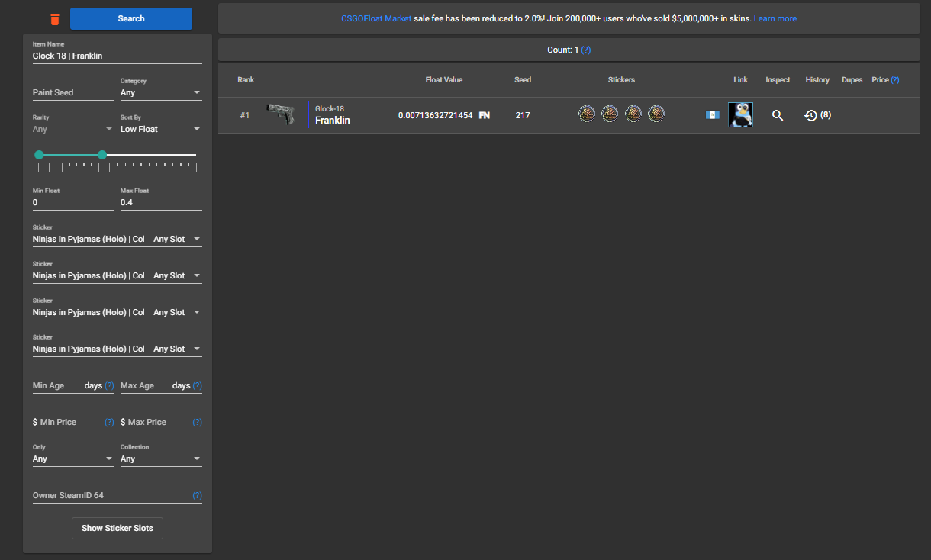Click the Seed column header
The width and height of the screenshot is (931, 560).
tap(523, 79)
